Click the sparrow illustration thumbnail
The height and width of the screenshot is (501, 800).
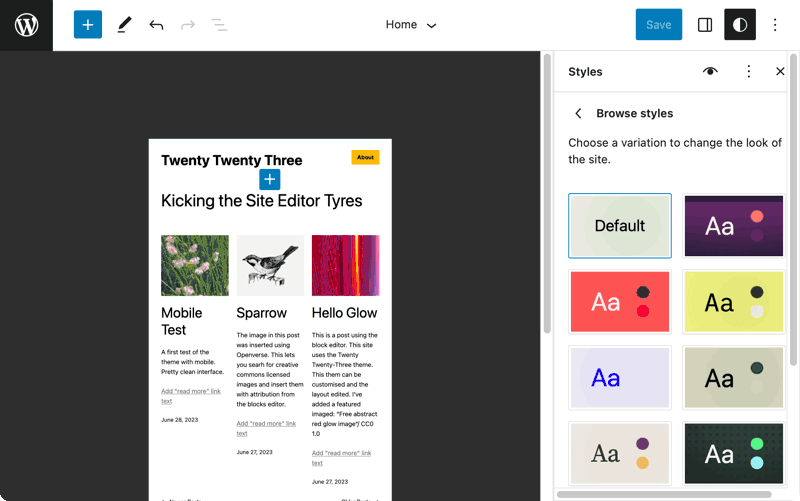click(x=270, y=265)
